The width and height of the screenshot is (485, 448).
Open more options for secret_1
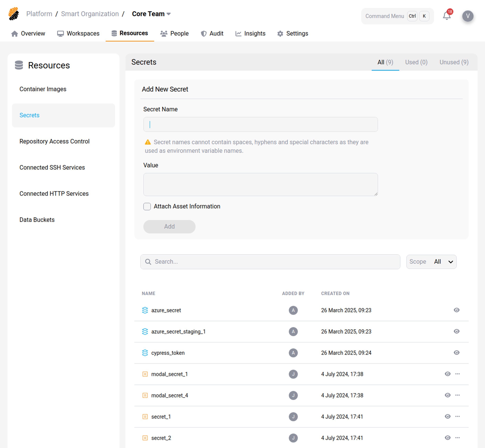click(x=457, y=417)
